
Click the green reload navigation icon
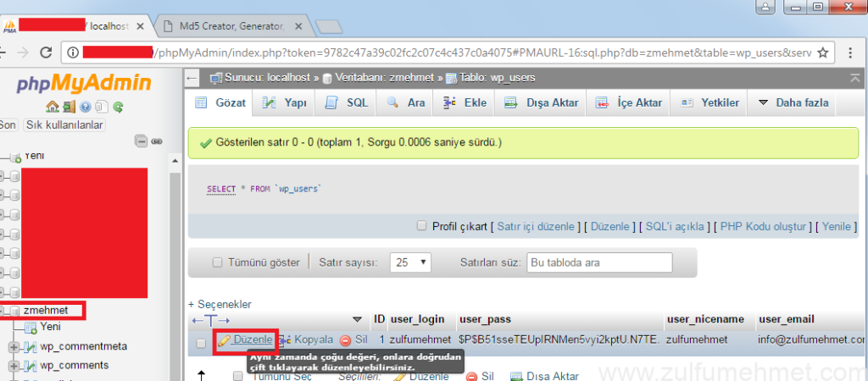coord(119,107)
